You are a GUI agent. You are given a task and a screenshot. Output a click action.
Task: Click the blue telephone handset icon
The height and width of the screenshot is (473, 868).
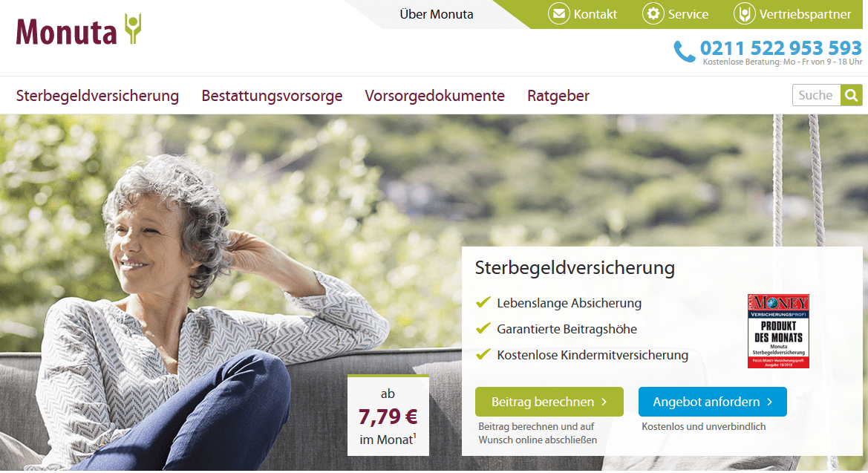(684, 51)
